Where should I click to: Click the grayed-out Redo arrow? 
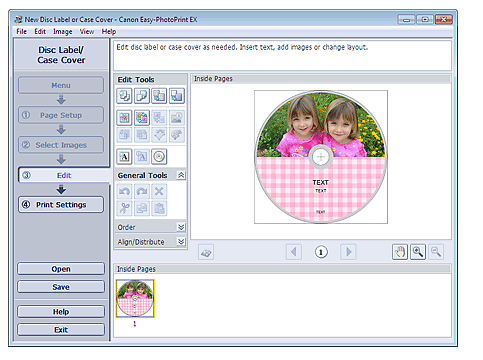pos(142,191)
